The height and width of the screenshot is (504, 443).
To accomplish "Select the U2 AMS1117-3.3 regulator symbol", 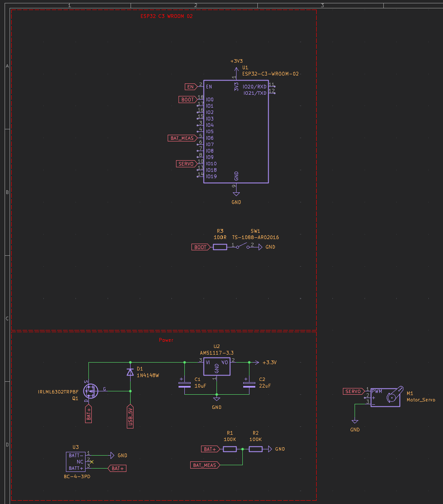I will pos(216,366).
